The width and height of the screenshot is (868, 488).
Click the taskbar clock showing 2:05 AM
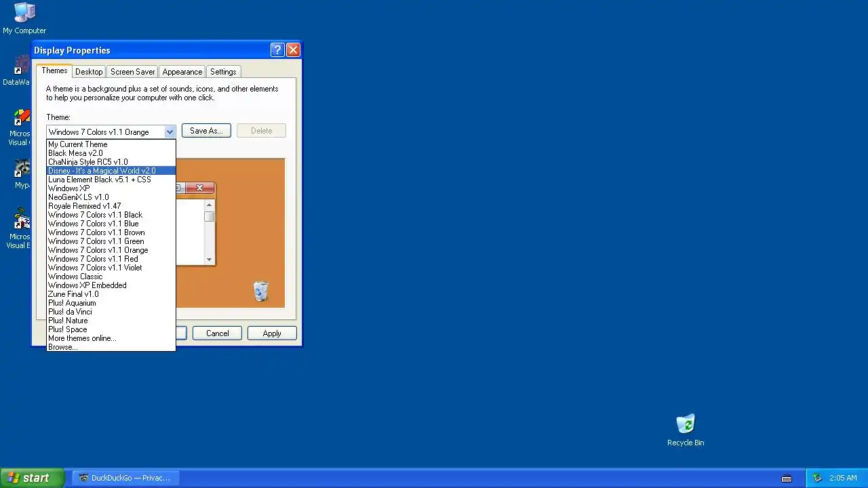point(843,478)
